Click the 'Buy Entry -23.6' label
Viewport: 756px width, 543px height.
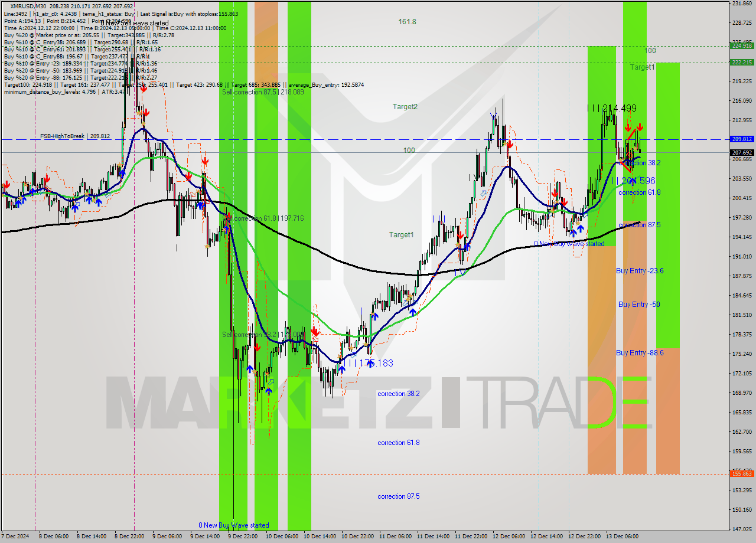[640, 271]
